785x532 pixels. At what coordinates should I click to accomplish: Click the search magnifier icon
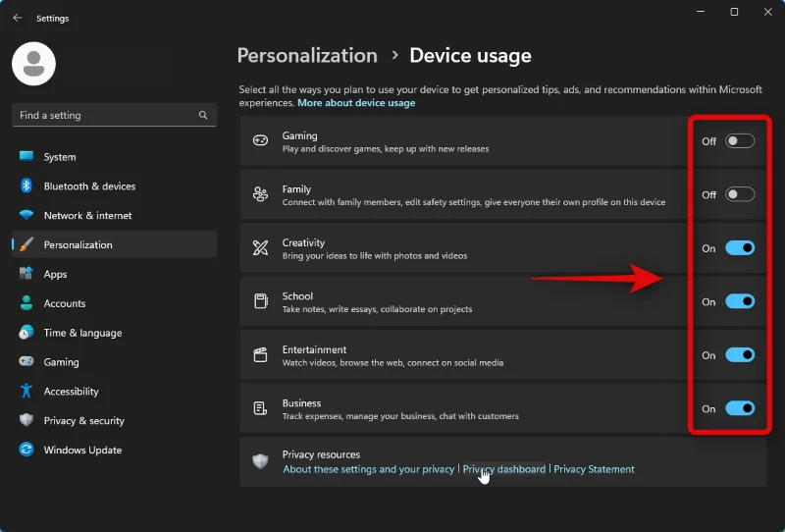point(203,115)
